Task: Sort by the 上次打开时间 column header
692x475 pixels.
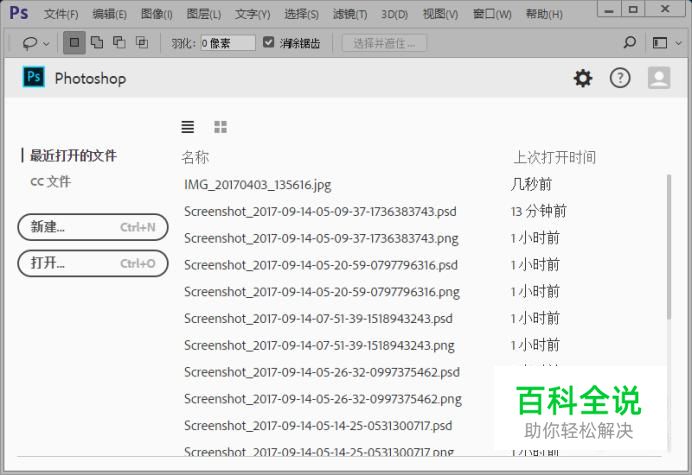Action: coord(554,157)
